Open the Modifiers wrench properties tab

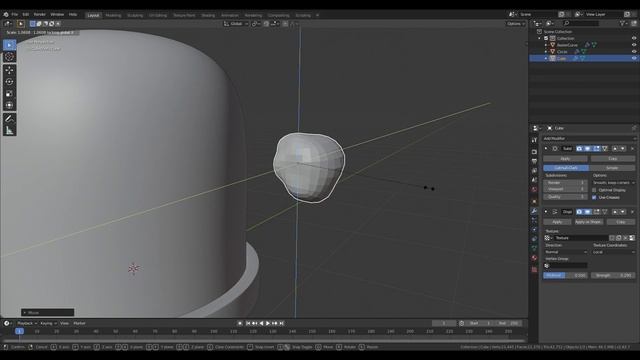click(x=534, y=211)
